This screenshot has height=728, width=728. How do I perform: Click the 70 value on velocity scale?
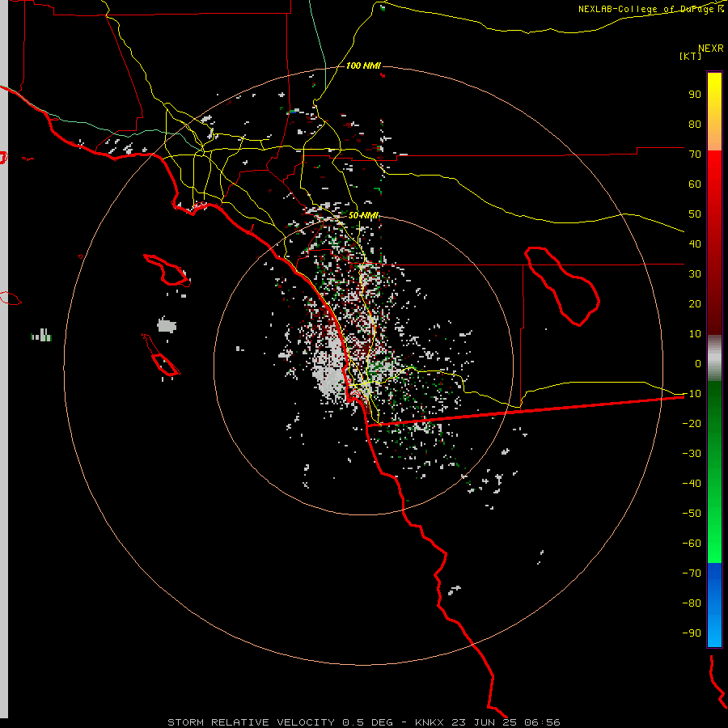(695, 154)
